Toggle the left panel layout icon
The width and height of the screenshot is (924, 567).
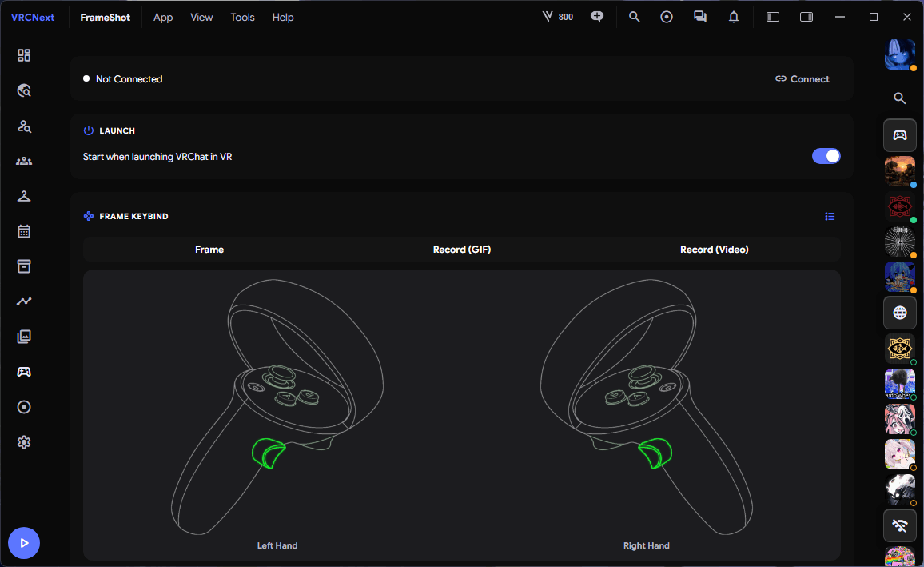pos(773,17)
